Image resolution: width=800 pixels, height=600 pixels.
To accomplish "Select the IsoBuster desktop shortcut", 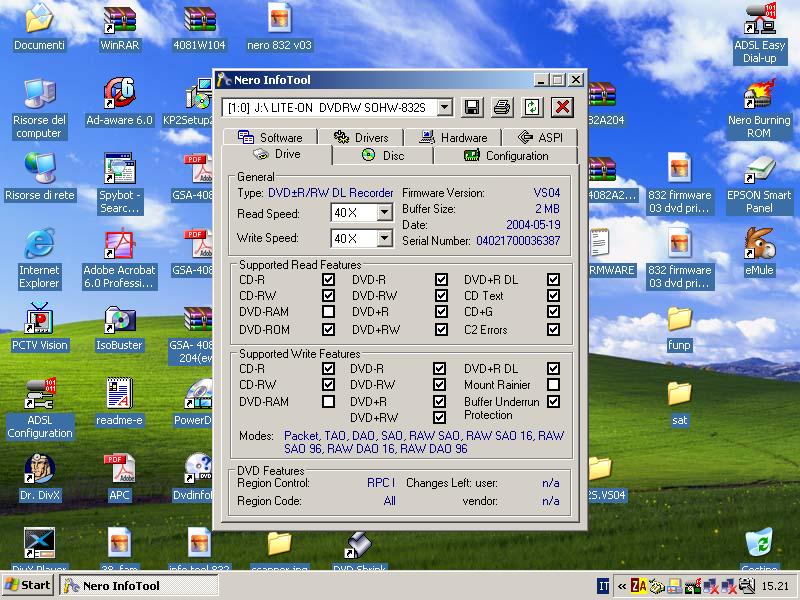I will coord(119,327).
